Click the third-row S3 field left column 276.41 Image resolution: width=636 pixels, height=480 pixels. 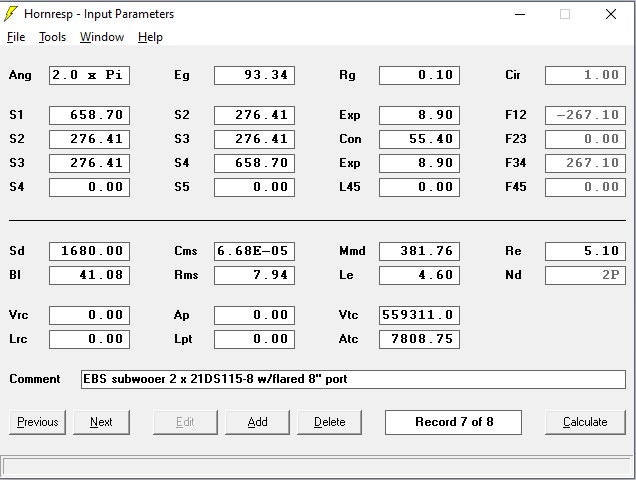[89, 163]
